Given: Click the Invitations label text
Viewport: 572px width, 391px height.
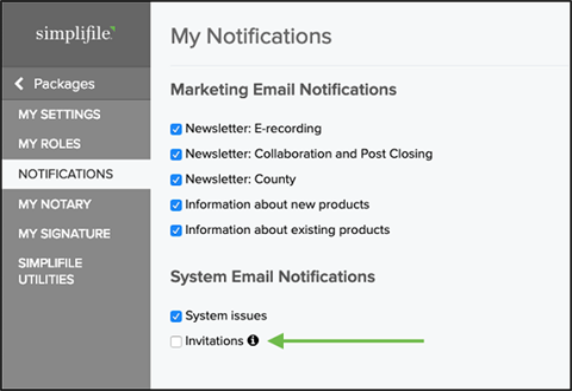Looking at the screenshot, I should point(214,341).
